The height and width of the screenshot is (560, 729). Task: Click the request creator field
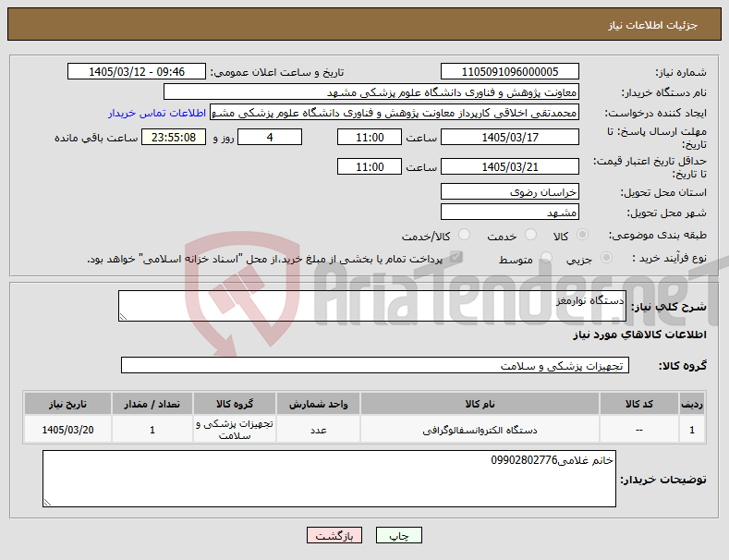coord(395,113)
